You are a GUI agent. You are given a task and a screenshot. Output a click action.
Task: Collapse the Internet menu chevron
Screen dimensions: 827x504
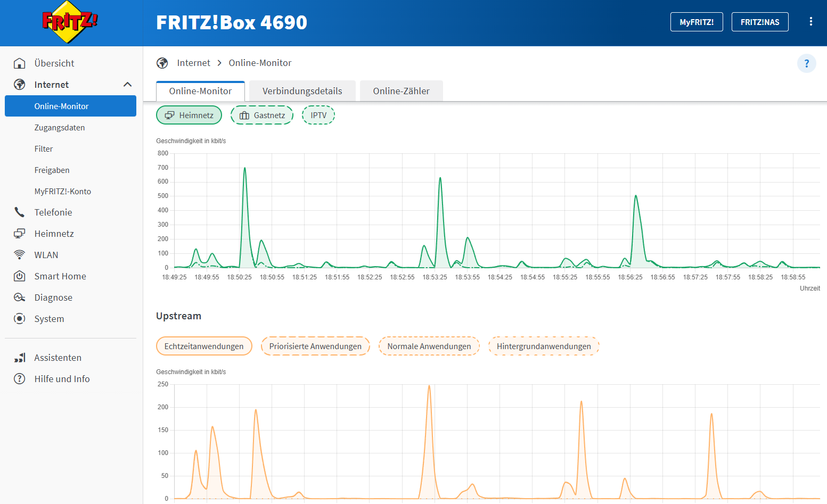click(x=127, y=85)
